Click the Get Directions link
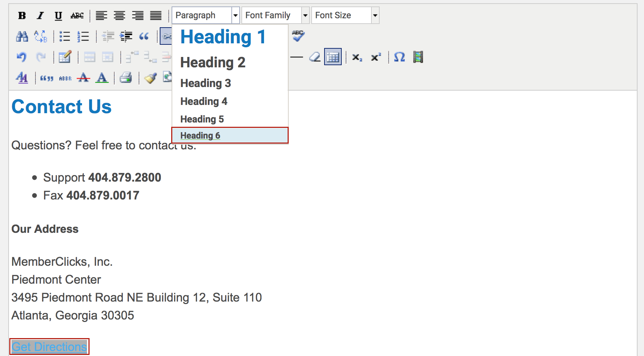 pos(49,347)
